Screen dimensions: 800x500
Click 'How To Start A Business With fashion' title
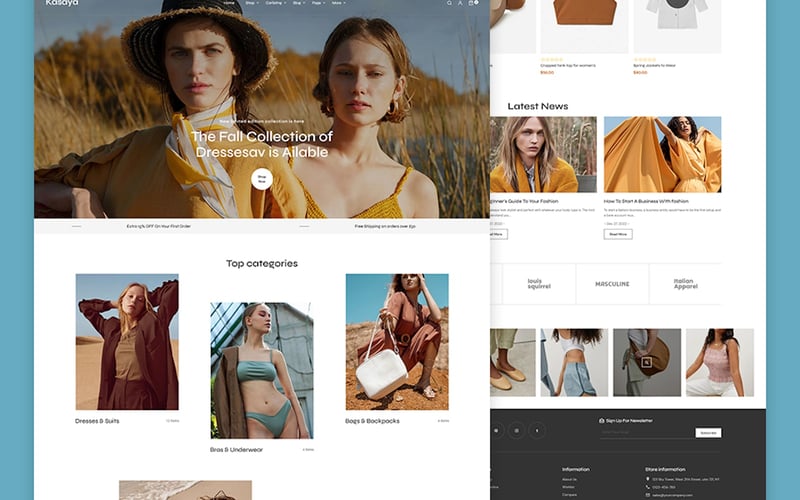[x=646, y=201]
